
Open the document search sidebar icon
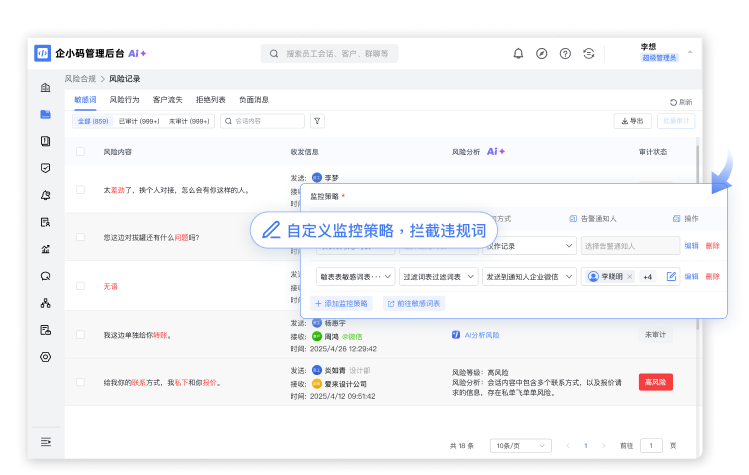(45, 222)
